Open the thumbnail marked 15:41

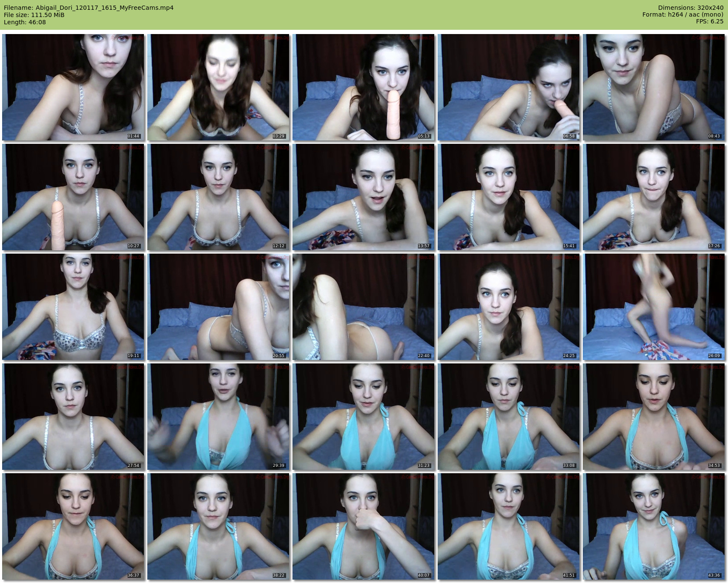pyautogui.click(x=508, y=197)
